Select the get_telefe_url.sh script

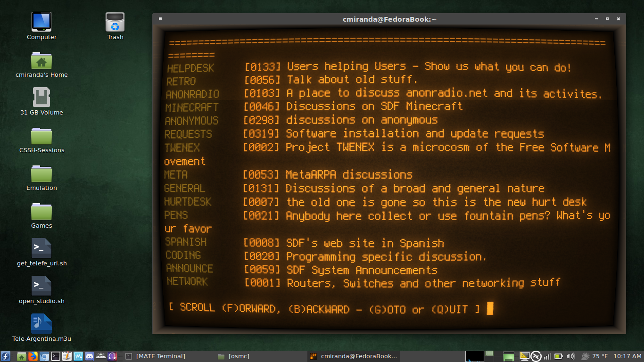(x=41, y=253)
